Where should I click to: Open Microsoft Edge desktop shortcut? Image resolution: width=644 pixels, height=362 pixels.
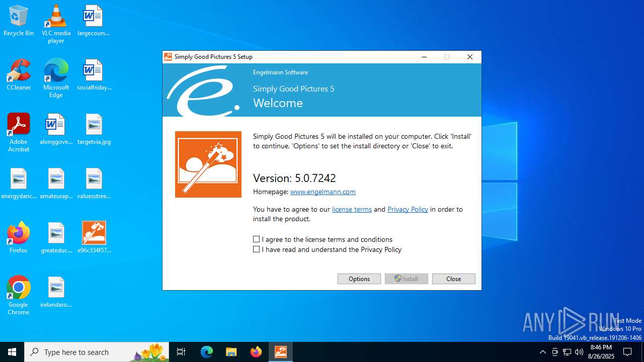coord(56,78)
